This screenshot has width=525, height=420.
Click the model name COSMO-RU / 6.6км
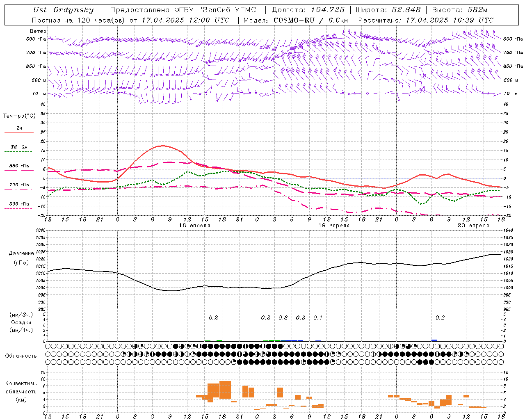point(311,20)
